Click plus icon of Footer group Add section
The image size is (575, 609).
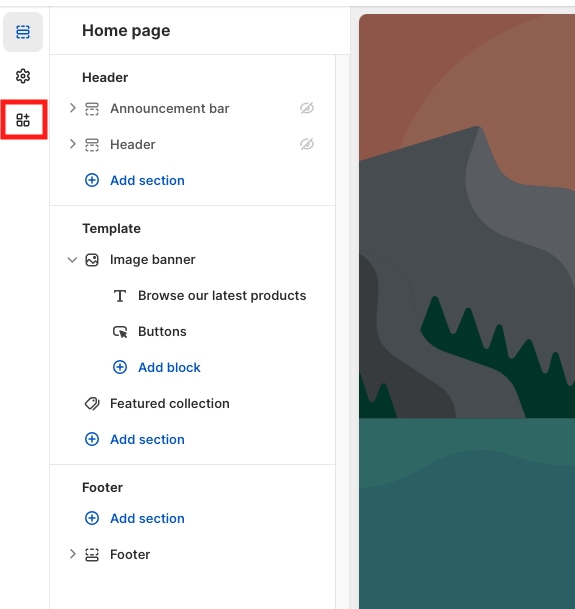point(92,519)
